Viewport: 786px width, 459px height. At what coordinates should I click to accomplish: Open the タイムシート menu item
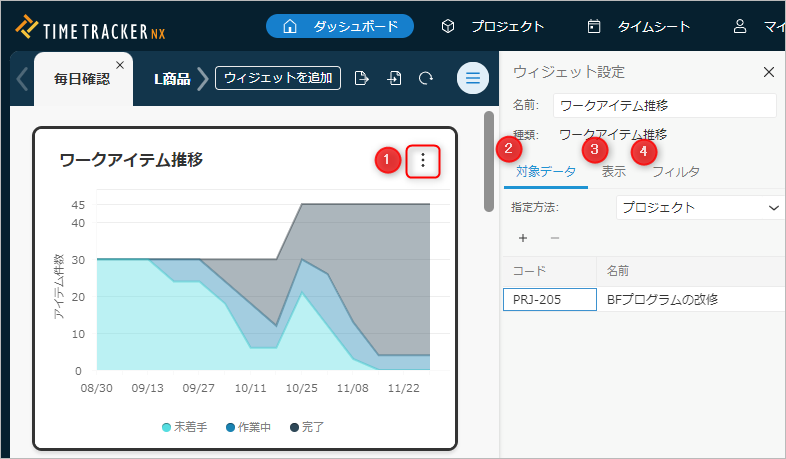638,26
